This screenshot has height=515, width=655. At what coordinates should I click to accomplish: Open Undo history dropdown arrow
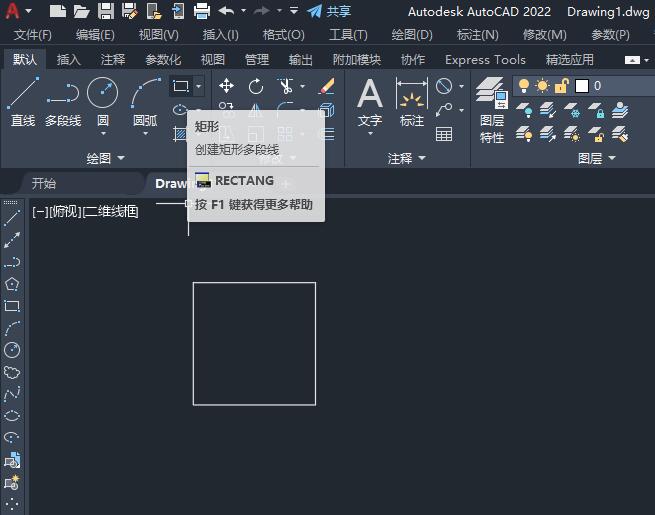[x=243, y=11]
